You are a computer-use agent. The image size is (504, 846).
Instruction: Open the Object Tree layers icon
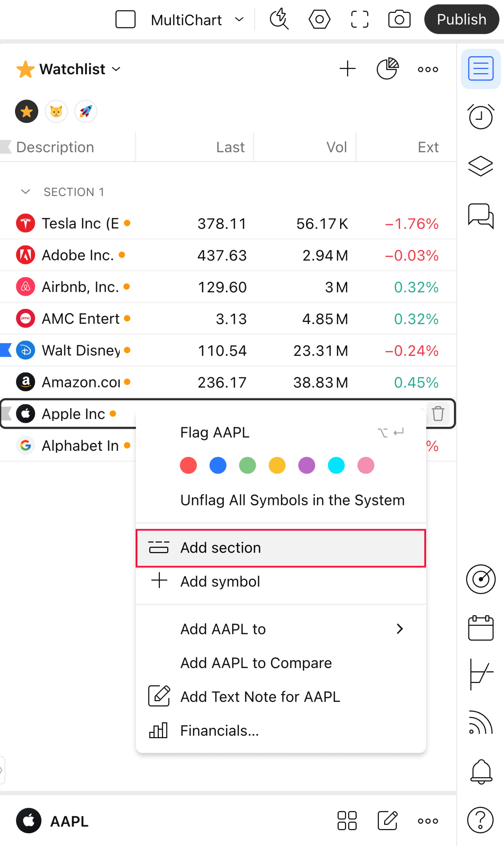click(480, 166)
